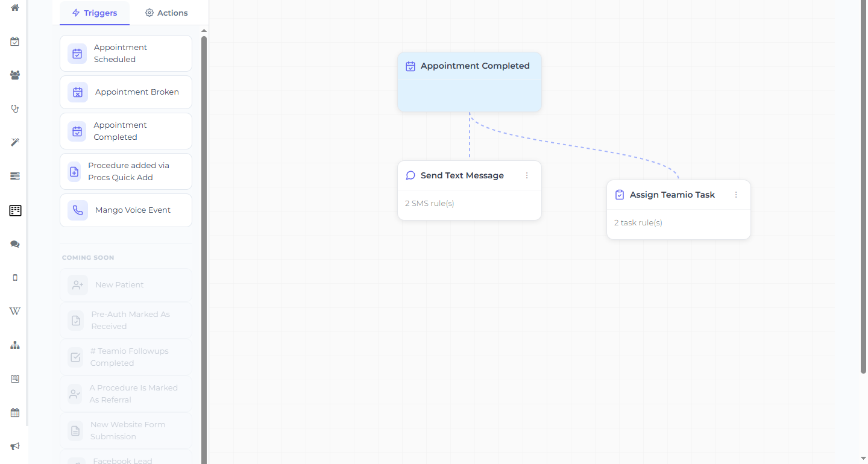Open the form list icon above the calendar
Image resolution: width=868 pixels, height=464 pixels.
[x=15, y=379]
